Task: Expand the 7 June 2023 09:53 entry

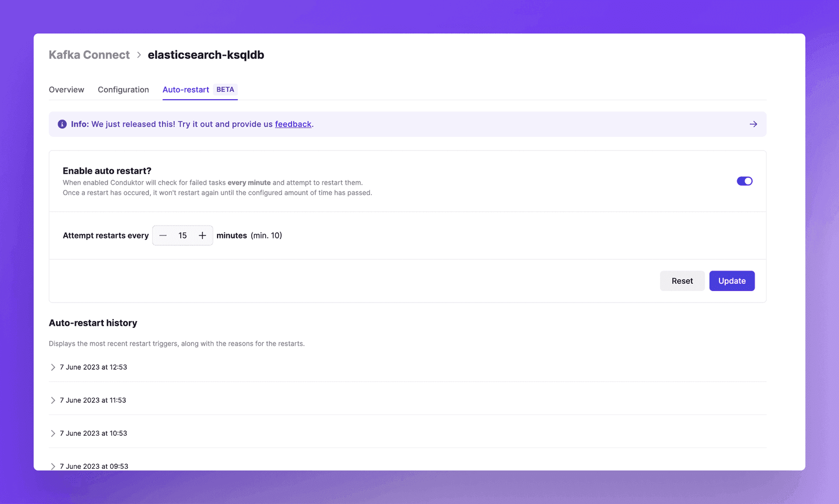Action: click(x=53, y=466)
